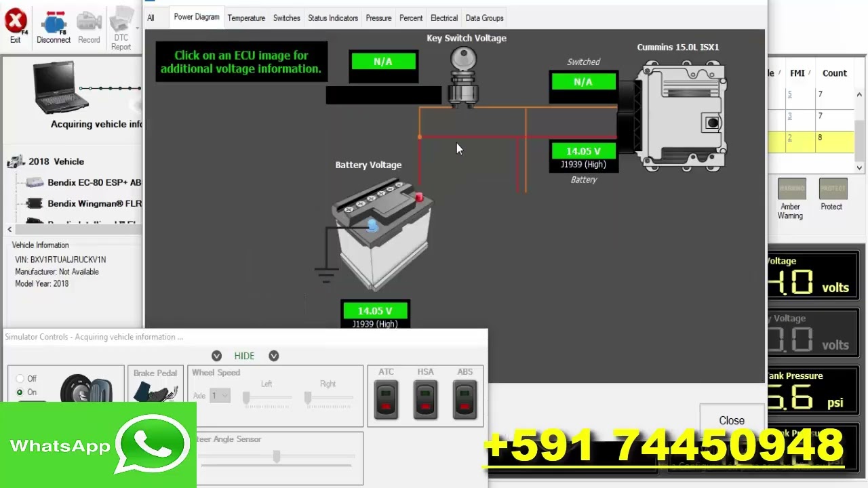Switch to the Pressure tab

pos(378,18)
